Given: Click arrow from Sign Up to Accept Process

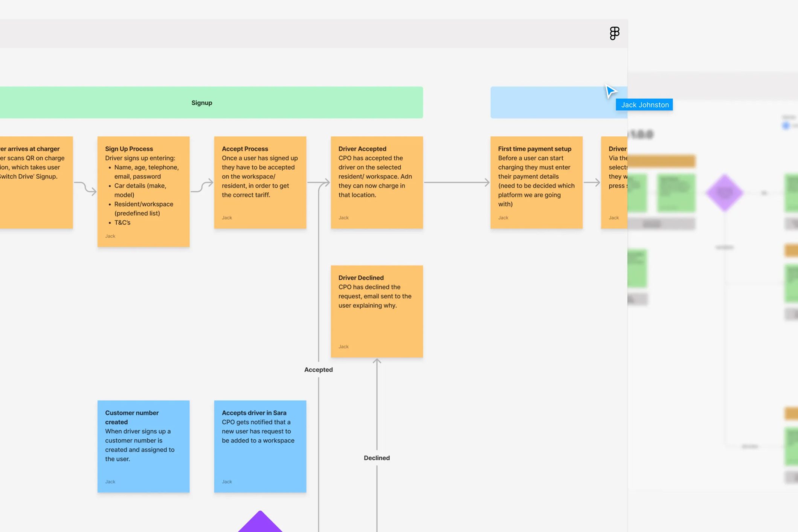Looking at the screenshot, I should (202, 186).
